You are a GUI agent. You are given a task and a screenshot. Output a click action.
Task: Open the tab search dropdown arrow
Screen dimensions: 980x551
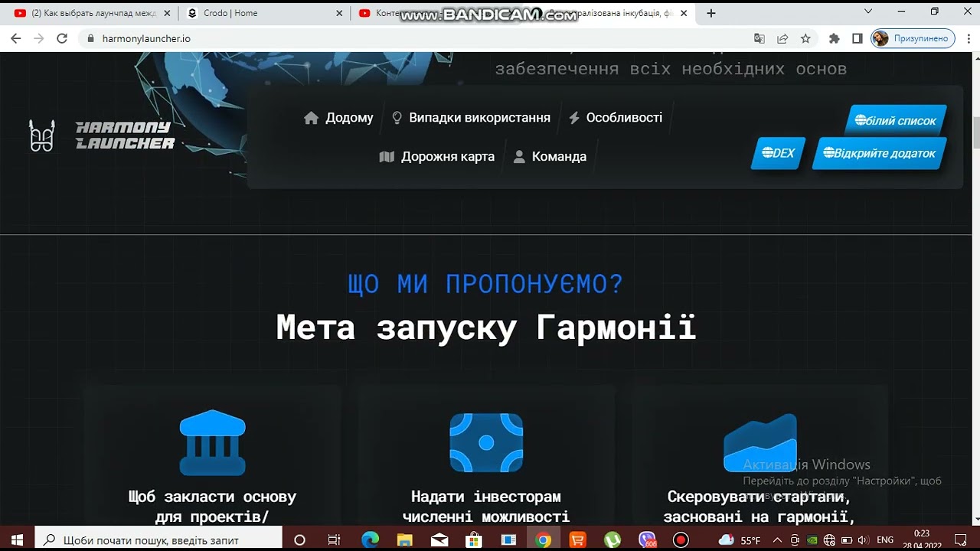[x=868, y=11]
